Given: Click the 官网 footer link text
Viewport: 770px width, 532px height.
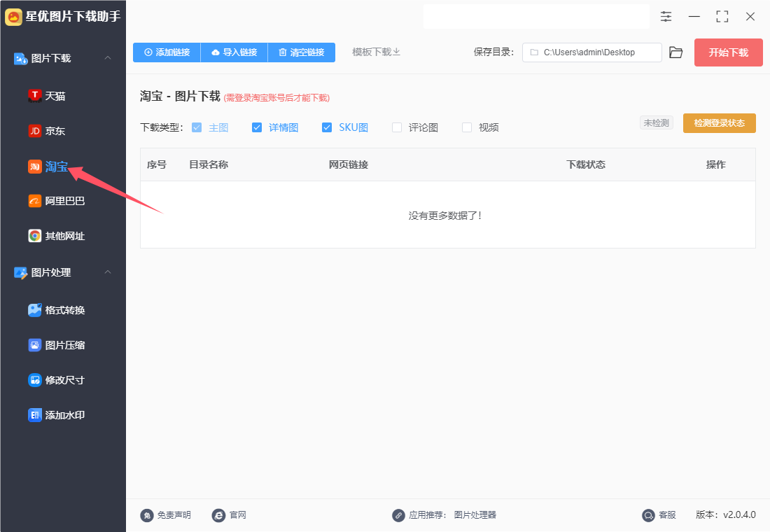Looking at the screenshot, I should 238,514.
